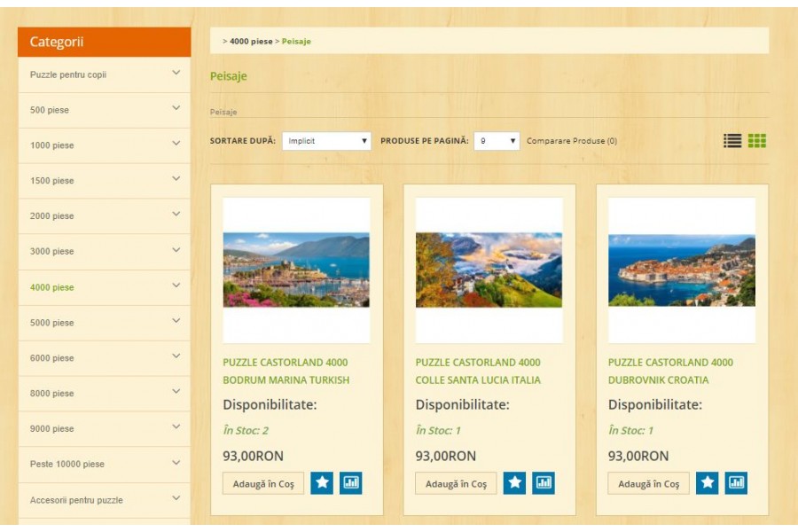Open Puzzle pentru copii category

tap(68, 74)
